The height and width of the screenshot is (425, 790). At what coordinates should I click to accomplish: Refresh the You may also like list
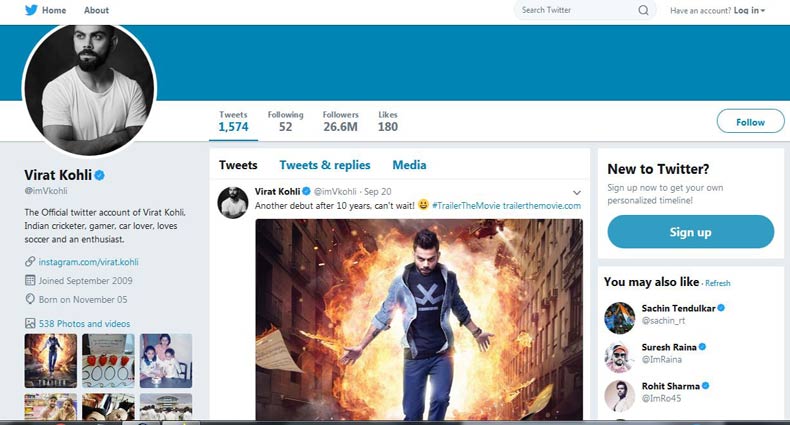pos(717,284)
